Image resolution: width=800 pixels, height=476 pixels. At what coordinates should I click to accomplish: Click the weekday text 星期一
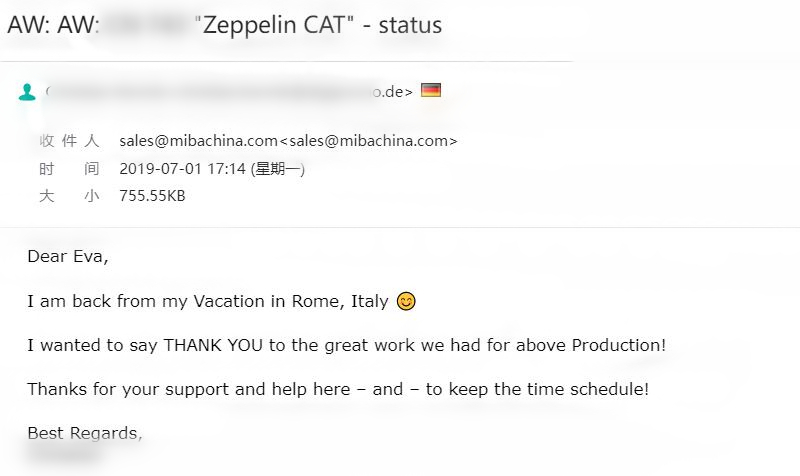coord(278,168)
